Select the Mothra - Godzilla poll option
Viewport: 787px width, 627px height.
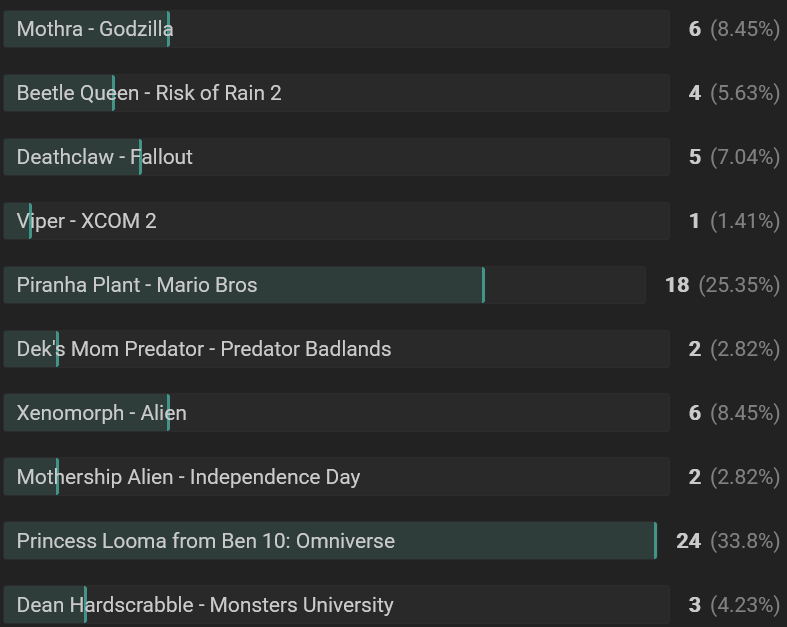(336, 29)
